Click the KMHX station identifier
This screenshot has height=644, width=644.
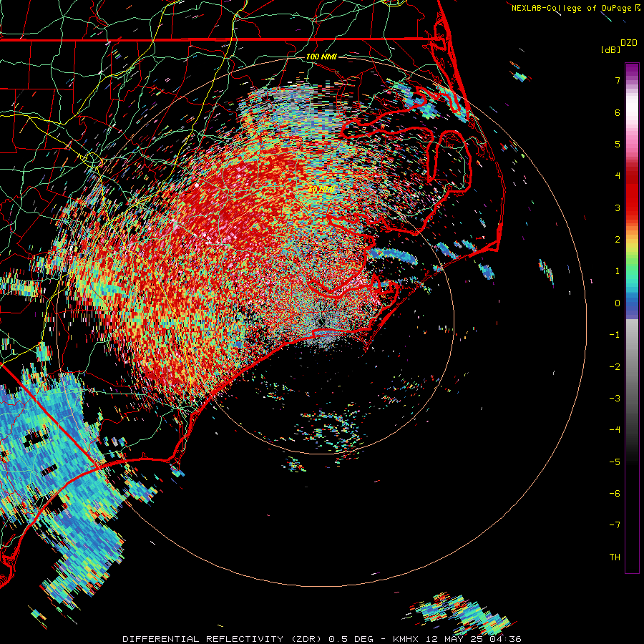point(406,639)
